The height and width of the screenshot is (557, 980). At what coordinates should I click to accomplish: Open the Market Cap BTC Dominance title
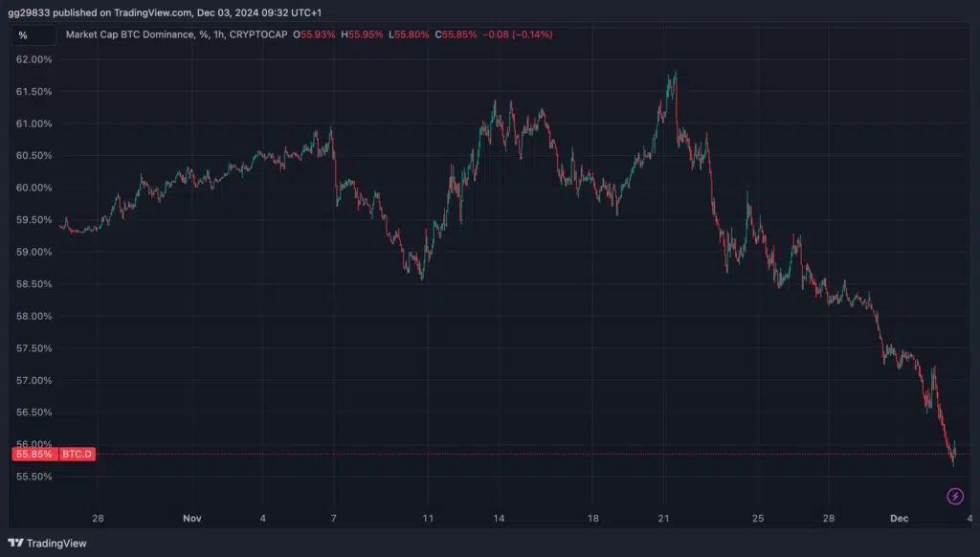point(130,34)
